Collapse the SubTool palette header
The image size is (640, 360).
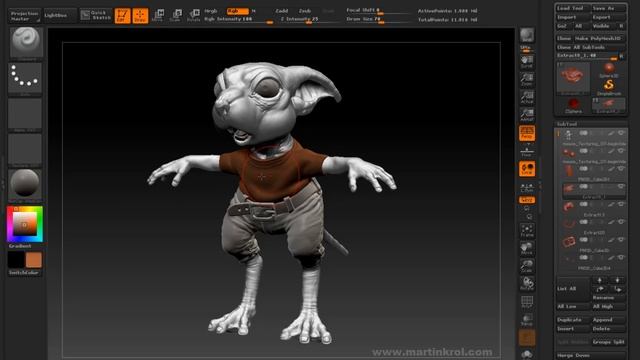567,124
